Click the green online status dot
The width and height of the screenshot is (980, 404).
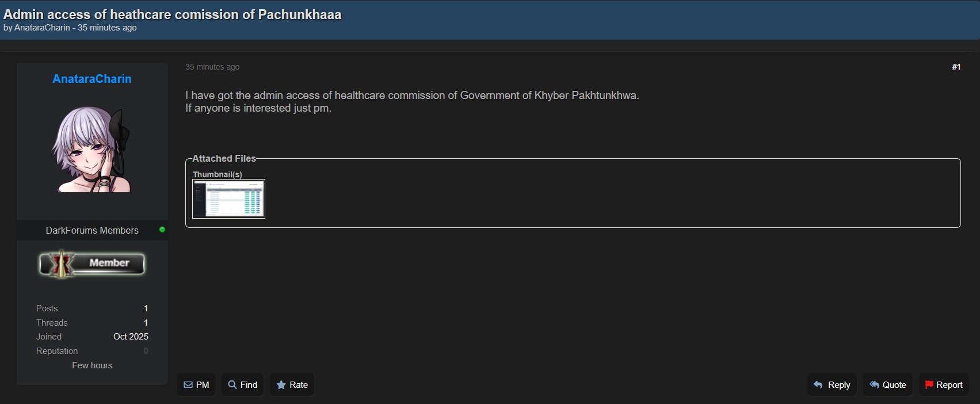tap(162, 230)
